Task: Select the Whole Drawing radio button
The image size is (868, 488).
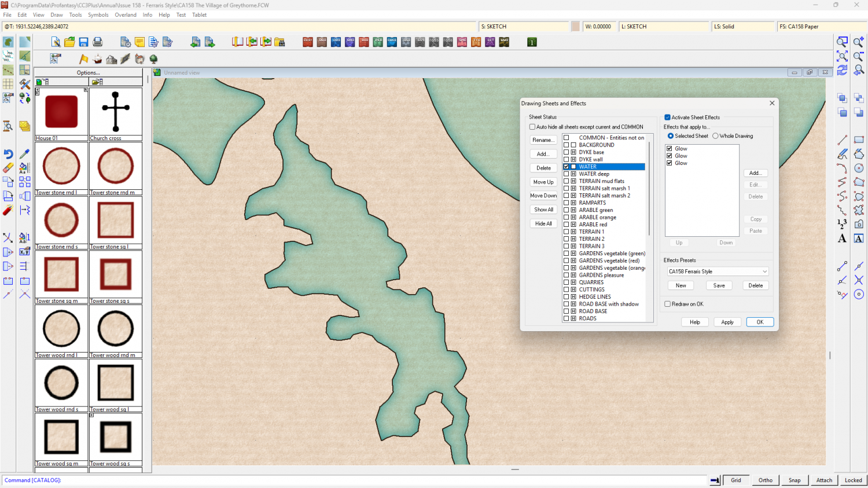Action: 715,136
